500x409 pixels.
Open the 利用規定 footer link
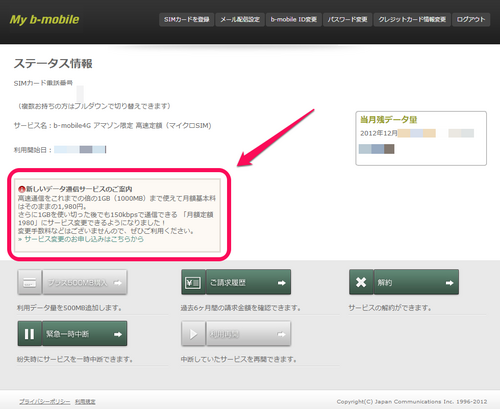pyautogui.click(x=85, y=402)
